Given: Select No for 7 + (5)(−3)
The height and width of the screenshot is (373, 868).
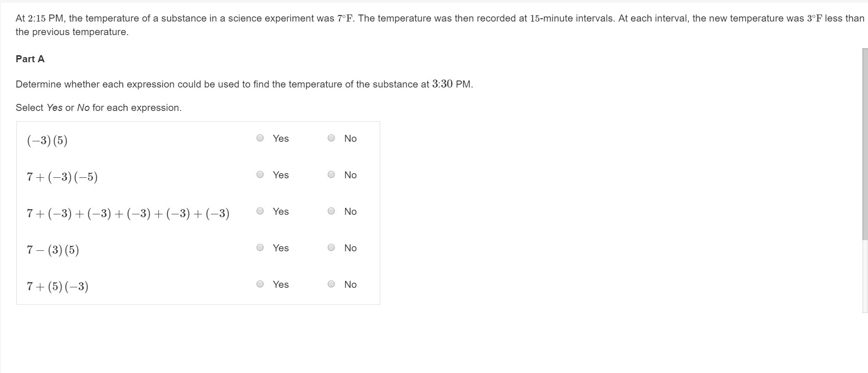Looking at the screenshot, I should pos(331,284).
